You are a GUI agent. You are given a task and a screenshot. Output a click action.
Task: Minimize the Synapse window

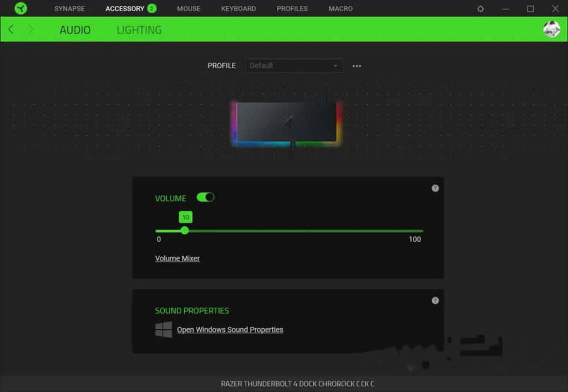pos(505,9)
